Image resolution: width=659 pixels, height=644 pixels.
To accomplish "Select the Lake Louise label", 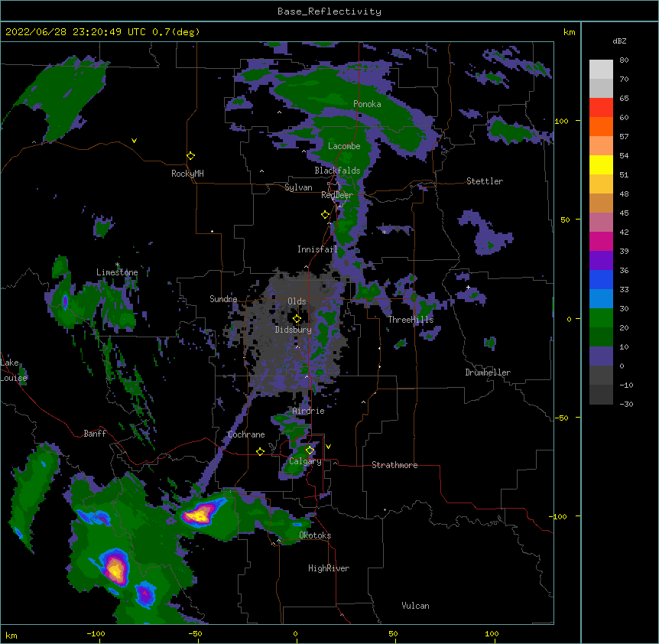I will pos(14,370).
